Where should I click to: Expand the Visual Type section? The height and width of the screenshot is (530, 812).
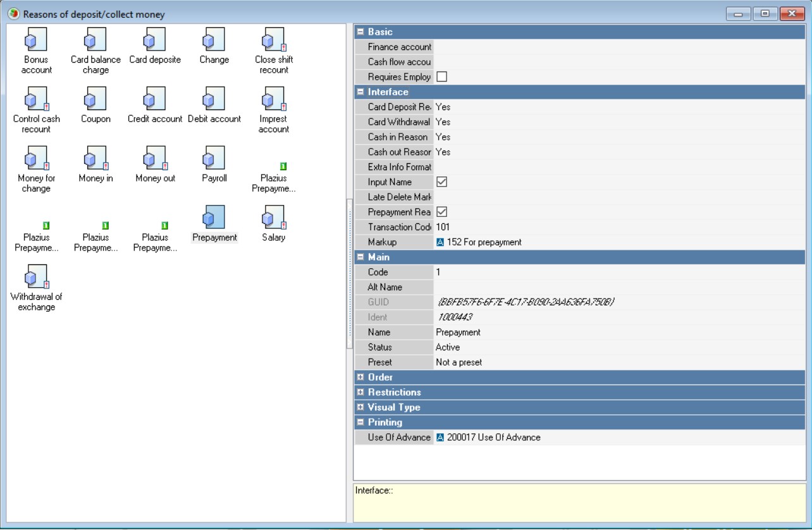(x=361, y=408)
